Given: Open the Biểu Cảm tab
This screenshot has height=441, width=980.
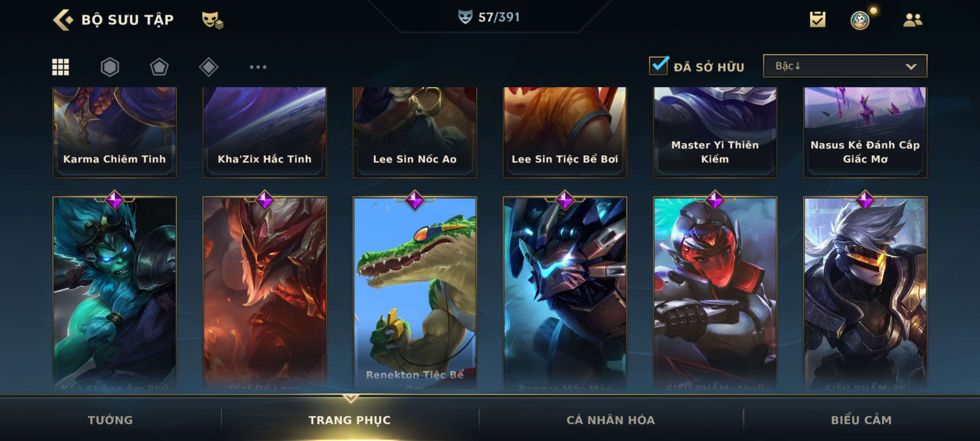Looking at the screenshot, I should tap(861, 420).
